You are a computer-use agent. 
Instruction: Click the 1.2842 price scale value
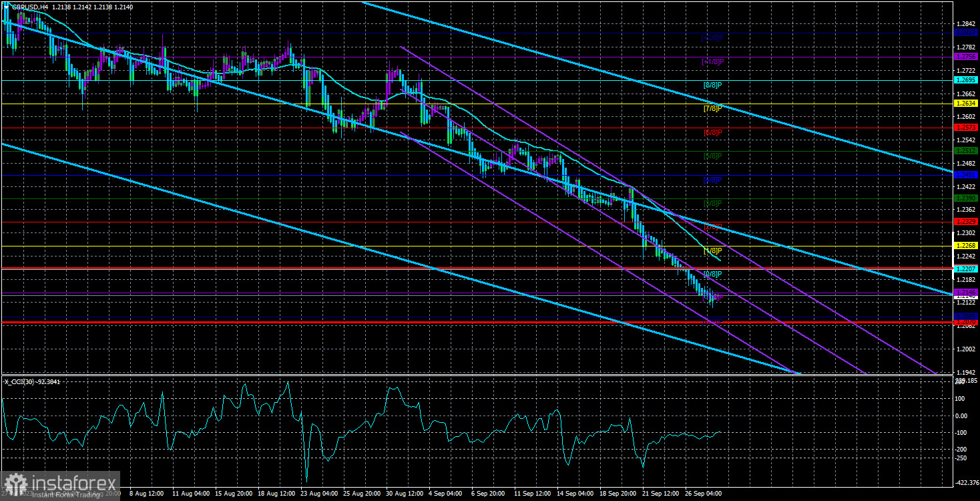point(966,24)
